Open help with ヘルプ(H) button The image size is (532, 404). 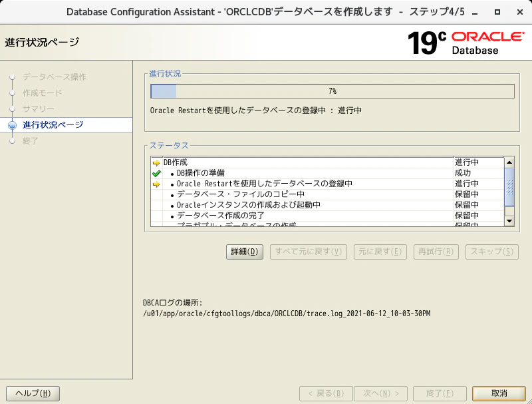33,393
